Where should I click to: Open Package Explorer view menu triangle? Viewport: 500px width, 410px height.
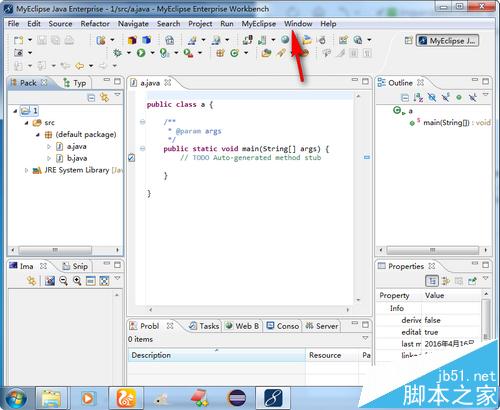coord(117,95)
